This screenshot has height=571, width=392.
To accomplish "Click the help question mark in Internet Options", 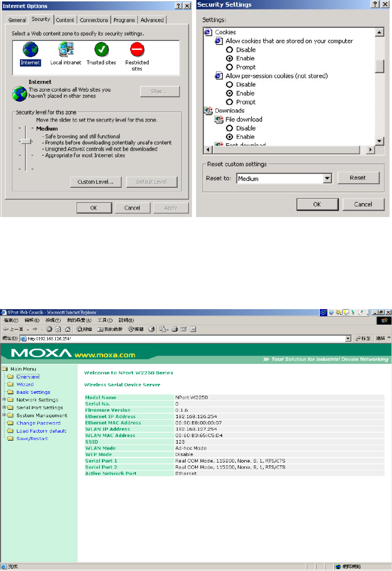I will [x=179, y=6].
